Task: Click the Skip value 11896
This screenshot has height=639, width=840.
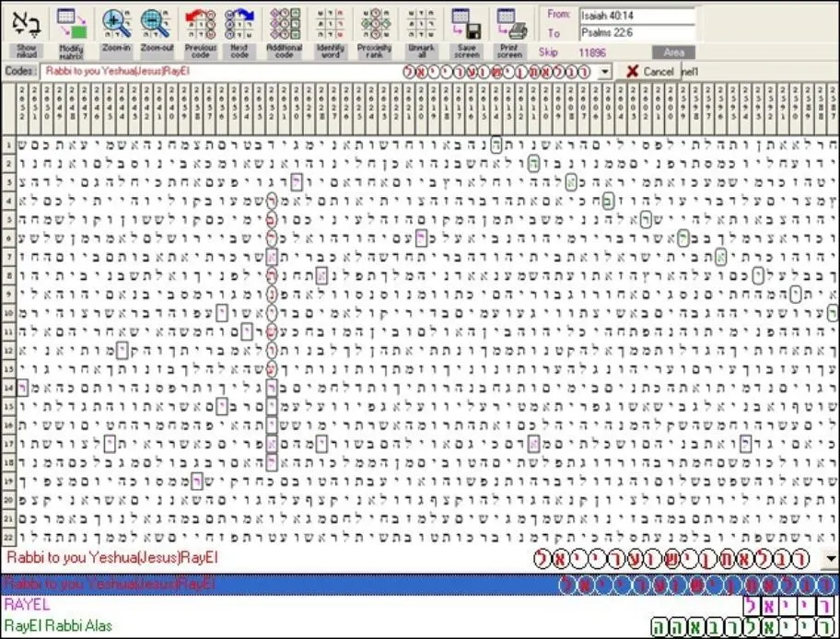Action: 592,52
